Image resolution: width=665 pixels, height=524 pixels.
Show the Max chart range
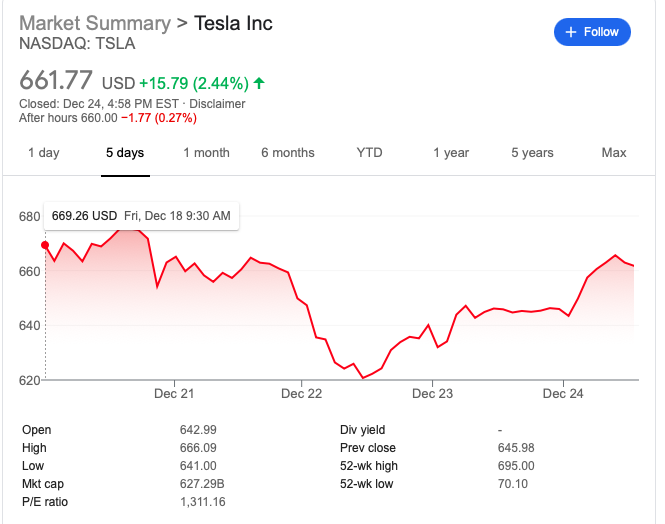point(614,153)
